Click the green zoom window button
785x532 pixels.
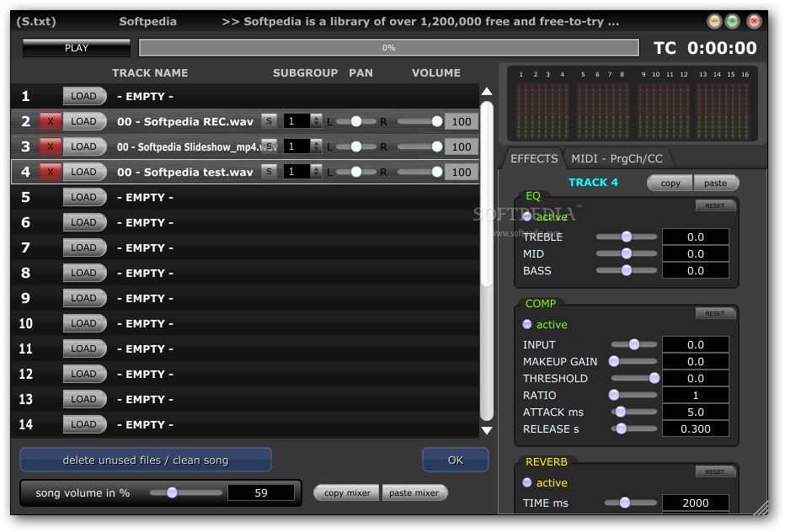[733, 21]
